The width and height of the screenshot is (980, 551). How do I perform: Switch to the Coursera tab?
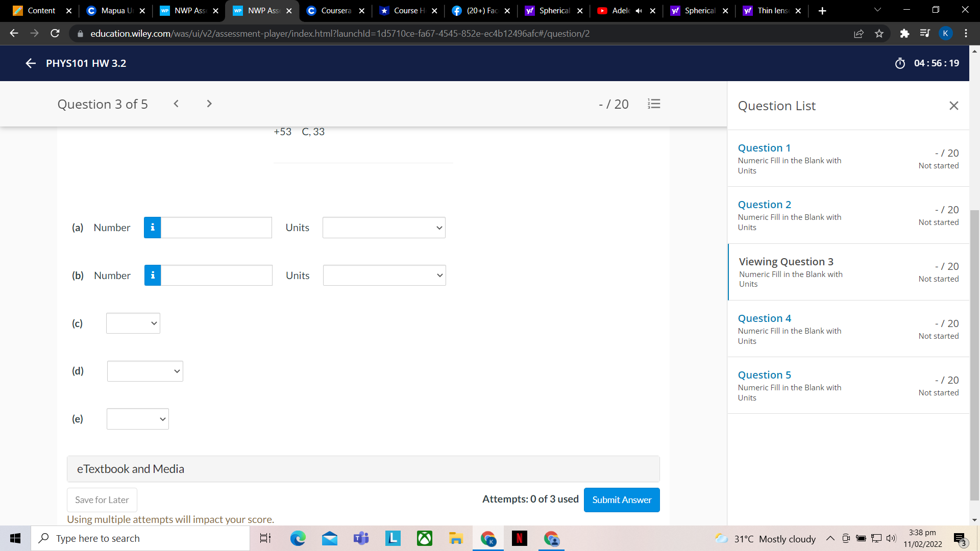coord(335,11)
